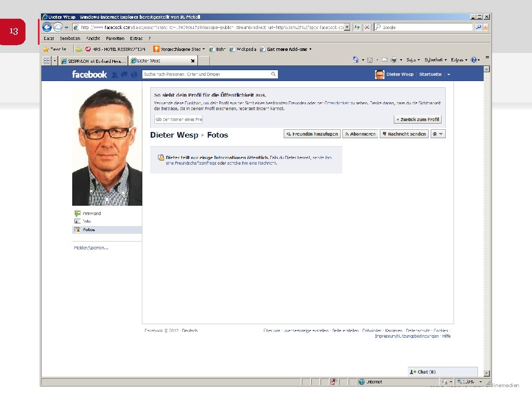532x399 pixels.
Task: Expand the Extras command bar dropdown
Action: point(459,60)
